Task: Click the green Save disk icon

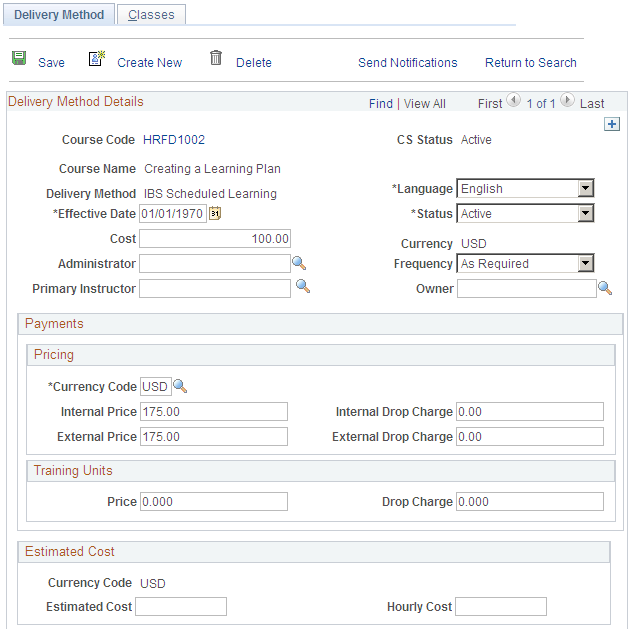Action: tap(19, 58)
